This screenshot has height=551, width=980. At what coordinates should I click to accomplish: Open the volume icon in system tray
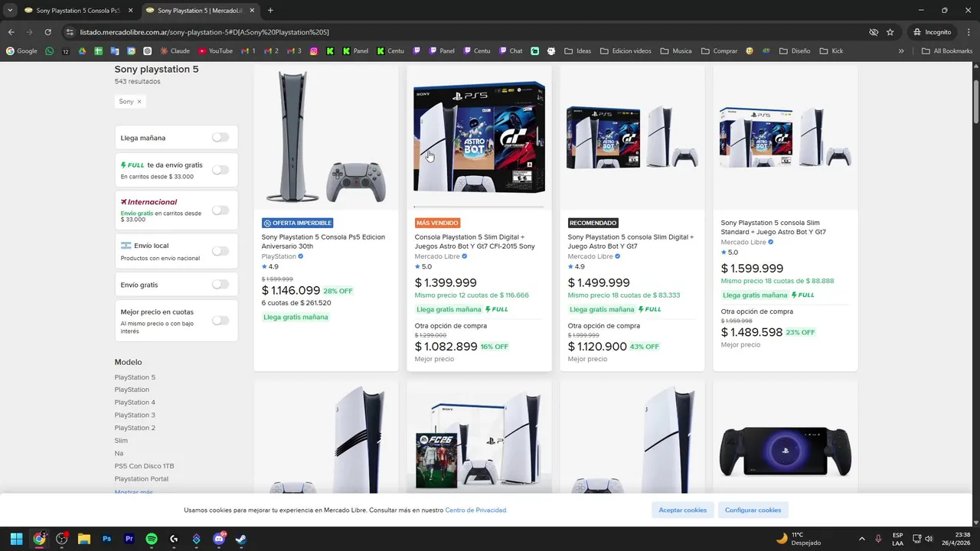tap(929, 539)
